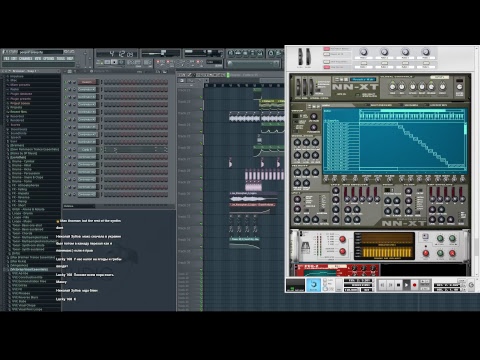Viewport: 480px width, 360px height.
Task: Toggle FL pattern/song mode switch
Action: click(x=100, y=62)
